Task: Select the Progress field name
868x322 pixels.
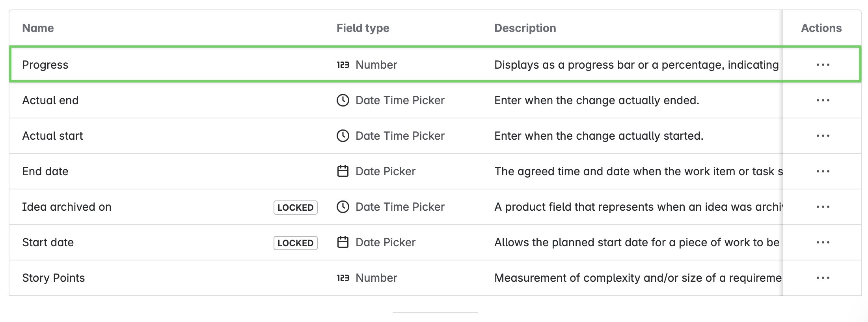Action: click(45, 65)
